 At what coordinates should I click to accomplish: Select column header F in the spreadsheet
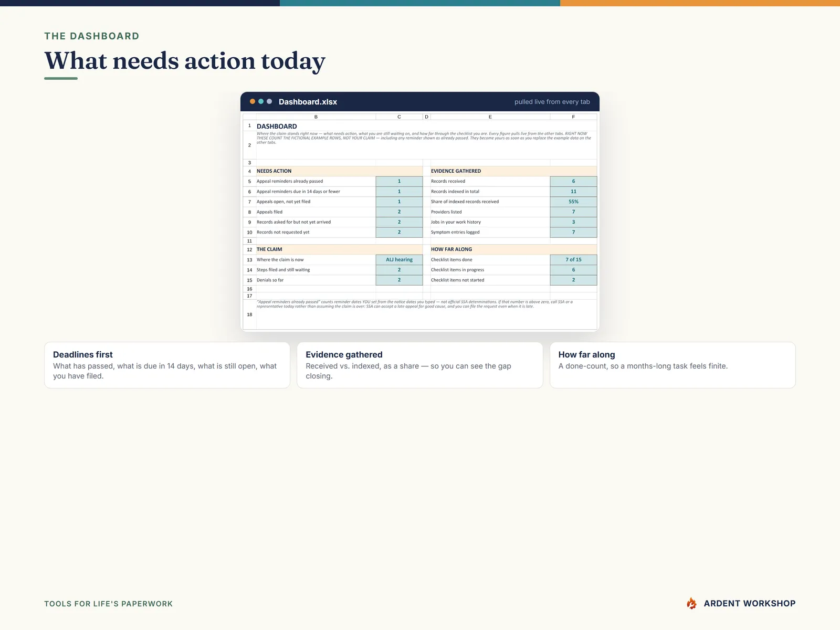(573, 117)
